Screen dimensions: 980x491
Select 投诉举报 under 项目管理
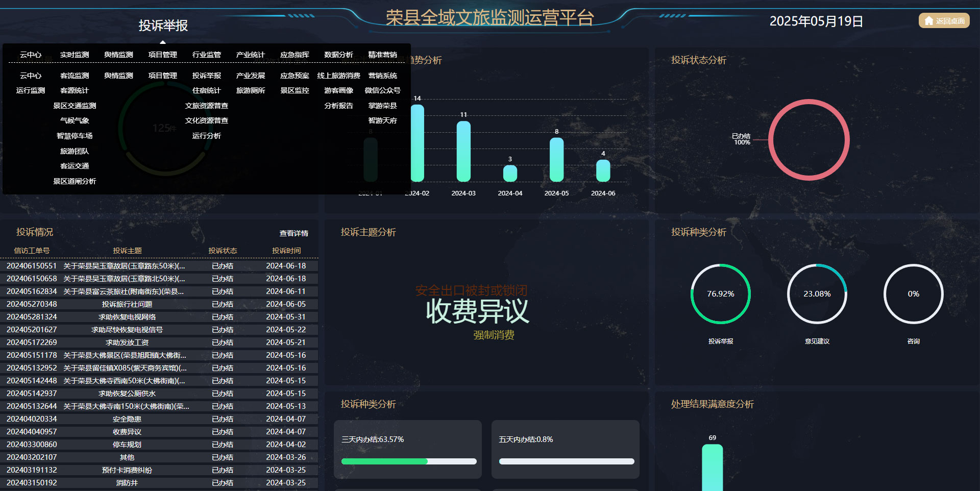pos(206,75)
